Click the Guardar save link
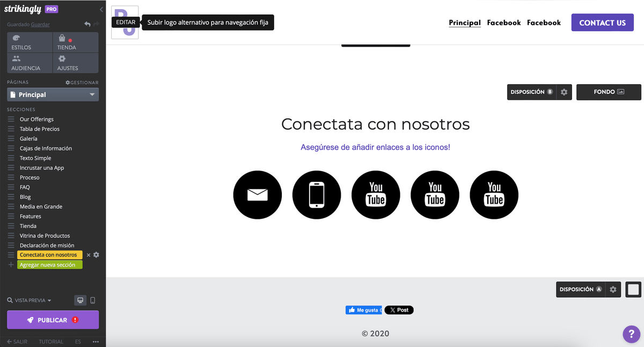This screenshot has height=347, width=644. click(x=40, y=25)
